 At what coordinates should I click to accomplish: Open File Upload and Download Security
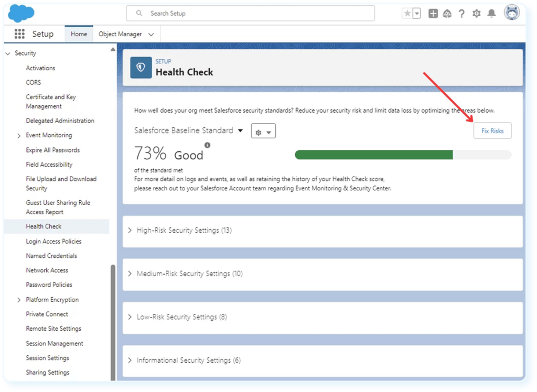[x=61, y=183]
